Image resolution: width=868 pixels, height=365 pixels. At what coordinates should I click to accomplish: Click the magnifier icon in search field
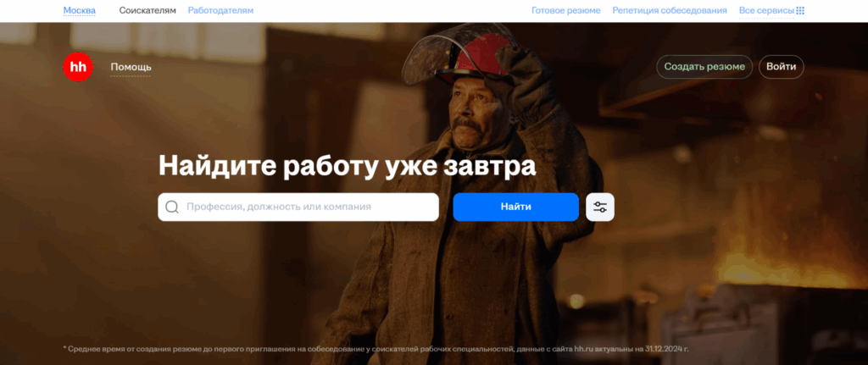(x=172, y=207)
